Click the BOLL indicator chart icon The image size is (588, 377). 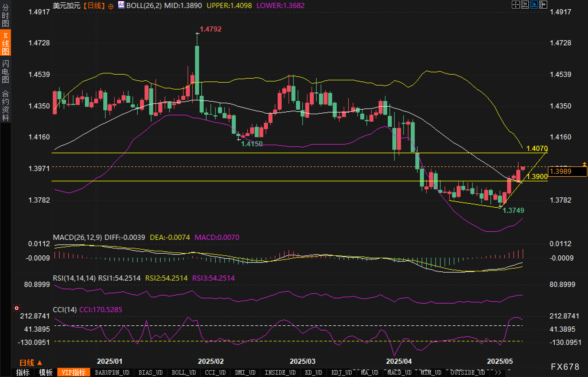click(x=121, y=5)
